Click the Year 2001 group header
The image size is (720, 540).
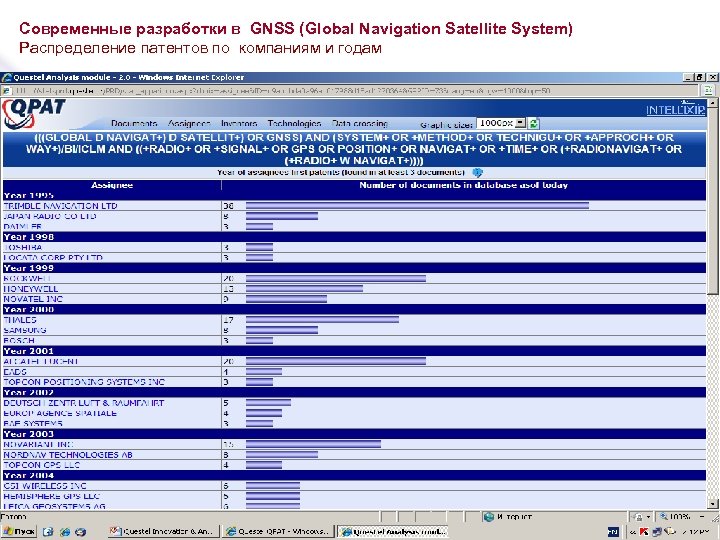(354, 351)
